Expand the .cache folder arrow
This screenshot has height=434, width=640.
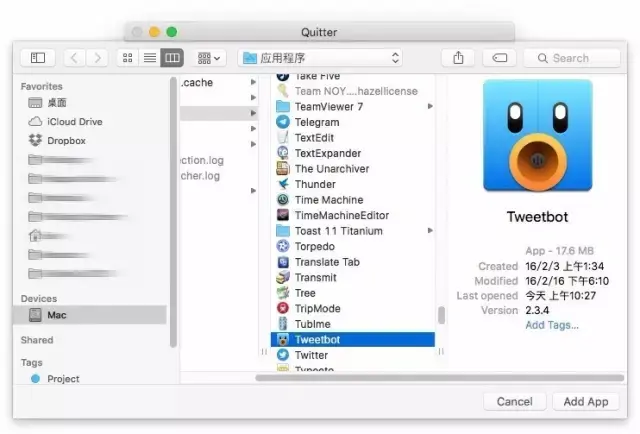tap(253, 82)
